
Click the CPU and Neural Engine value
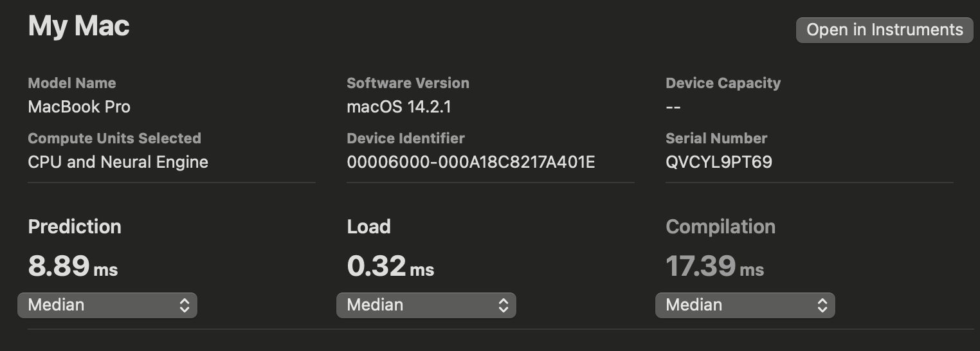118,162
